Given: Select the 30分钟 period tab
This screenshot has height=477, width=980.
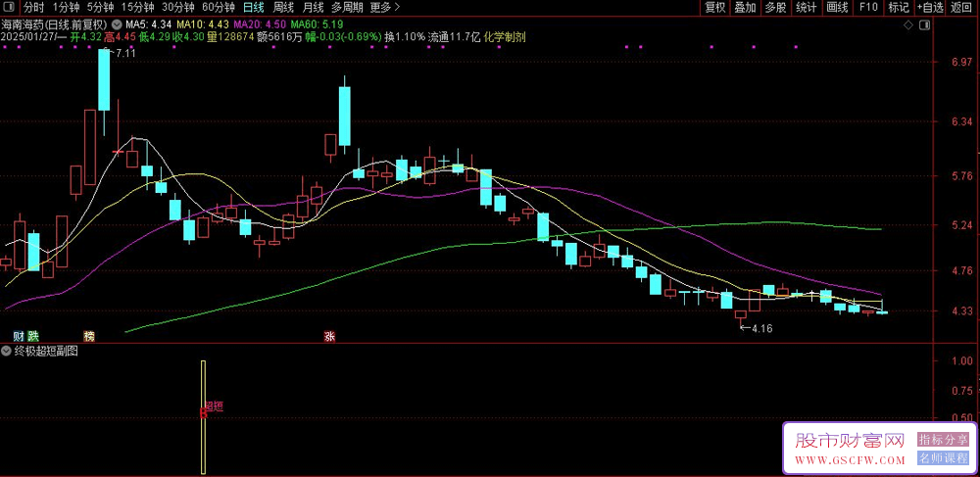Looking at the screenshot, I should 177,8.
